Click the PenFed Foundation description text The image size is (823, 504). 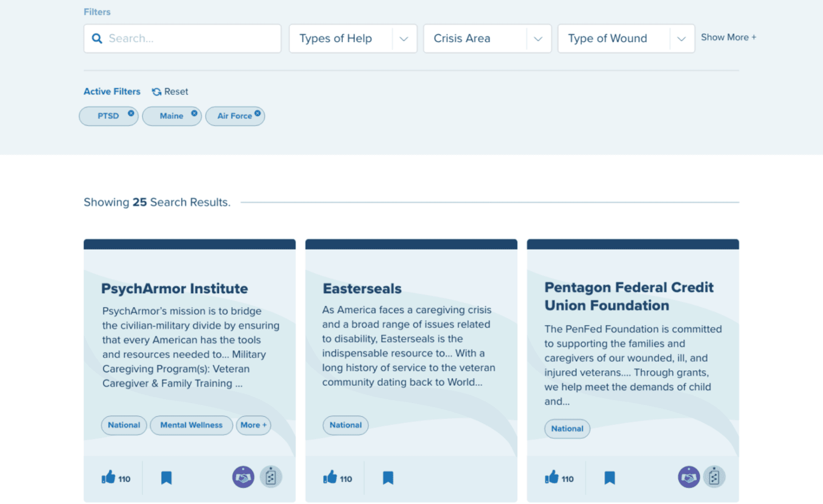pyautogui.click(x=633, y=365)
